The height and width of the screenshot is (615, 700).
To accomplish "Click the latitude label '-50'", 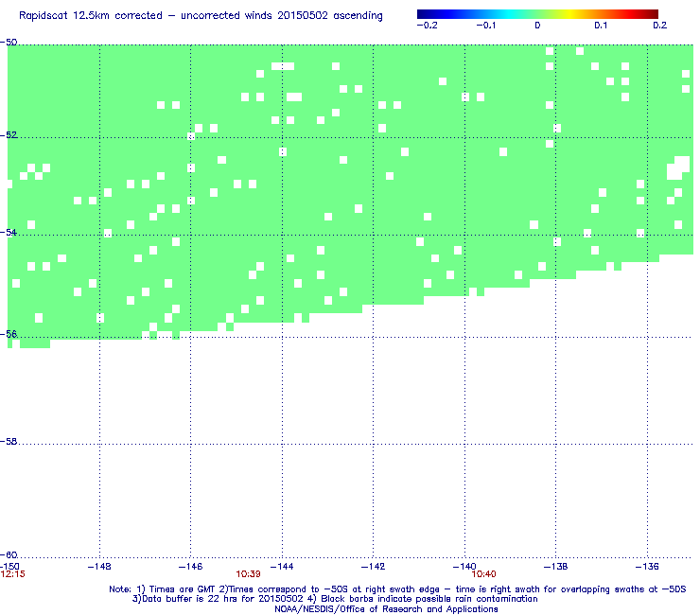I will 9,43.
